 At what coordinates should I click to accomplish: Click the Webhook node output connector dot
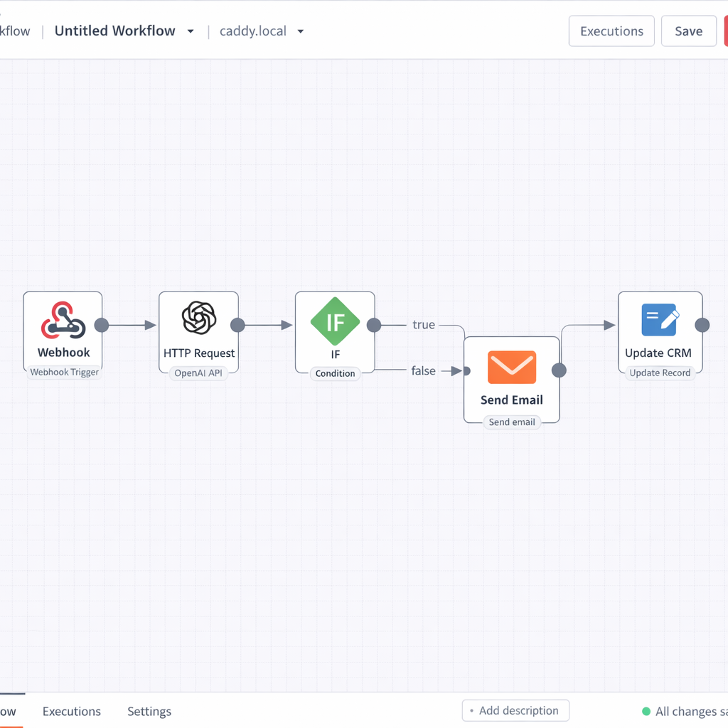pos(102,325)
